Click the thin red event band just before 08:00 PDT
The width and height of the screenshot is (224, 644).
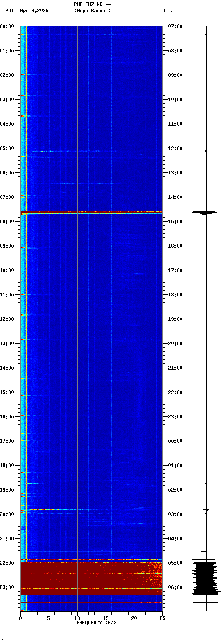tap(91, 212)
